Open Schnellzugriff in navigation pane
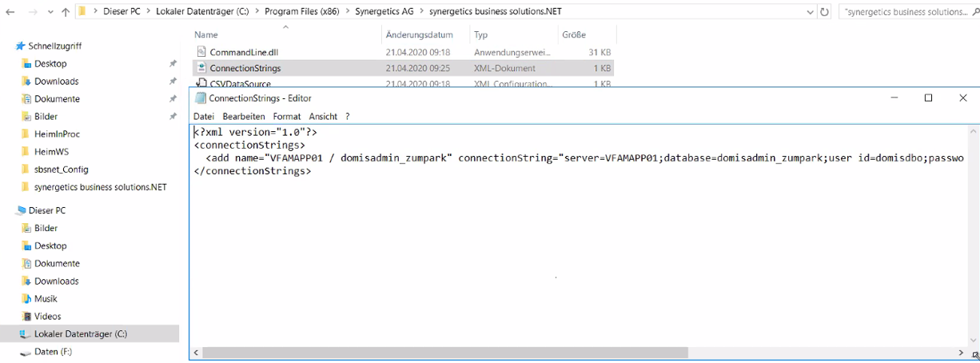Image resolution: width=980 pixels, height=363 pixels. tap(54, 46)
